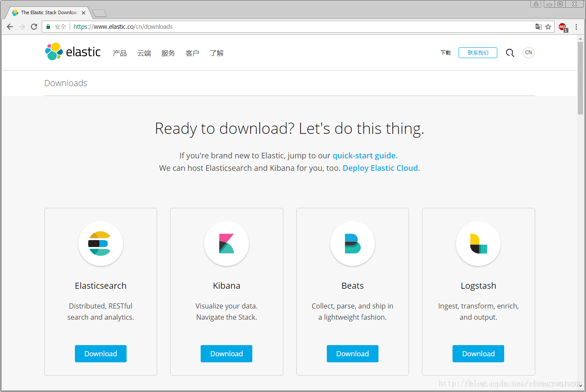Click the Chrome profile user icon

pos(536,4)
